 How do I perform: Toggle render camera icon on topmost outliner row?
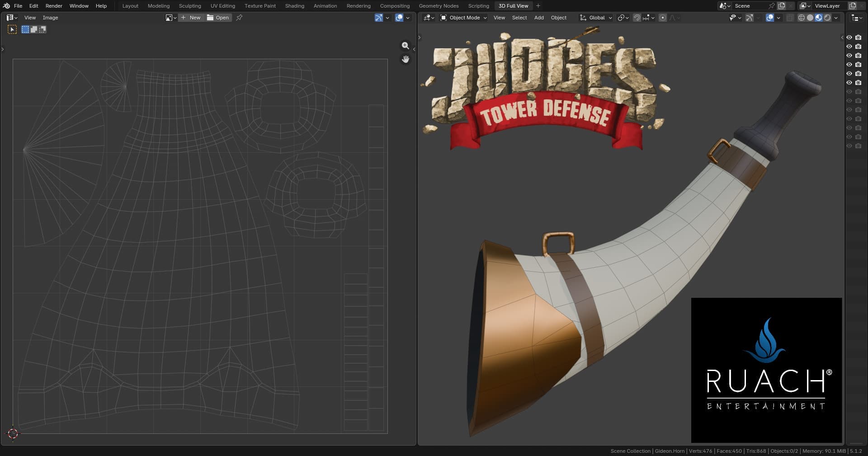pos(858,38)
